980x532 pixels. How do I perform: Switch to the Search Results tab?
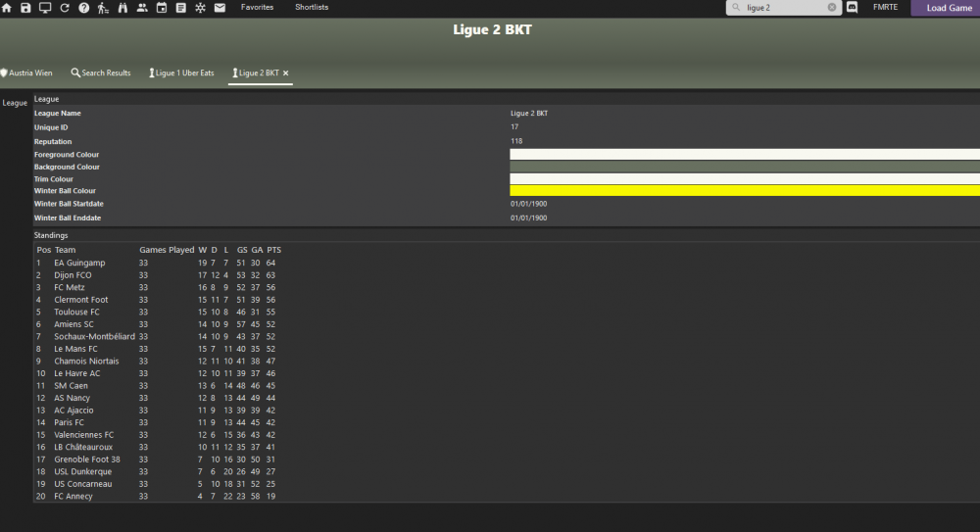click(101, 73)
